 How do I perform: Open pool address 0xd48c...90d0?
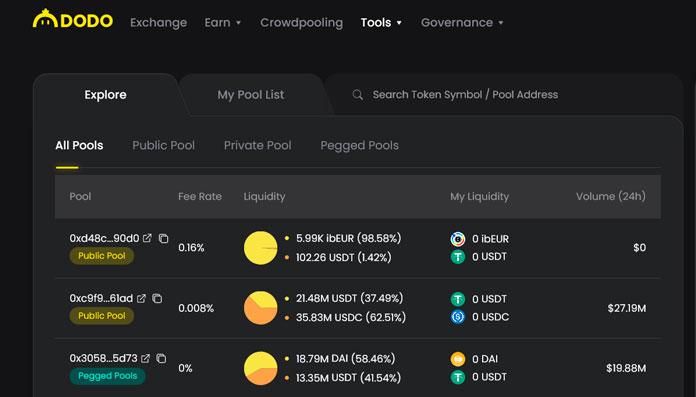(104, 238)
